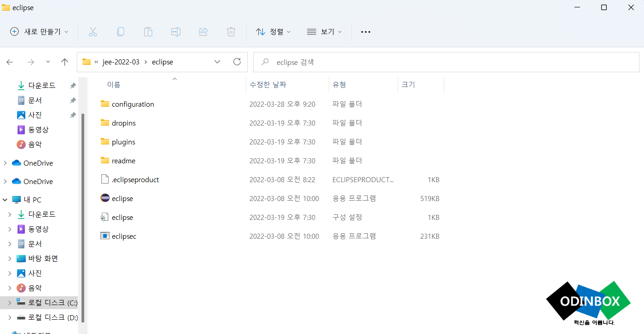Click the 동영상 video icon in quick access
This screenshot has height=334, width=644.
[x=21, y=130]
